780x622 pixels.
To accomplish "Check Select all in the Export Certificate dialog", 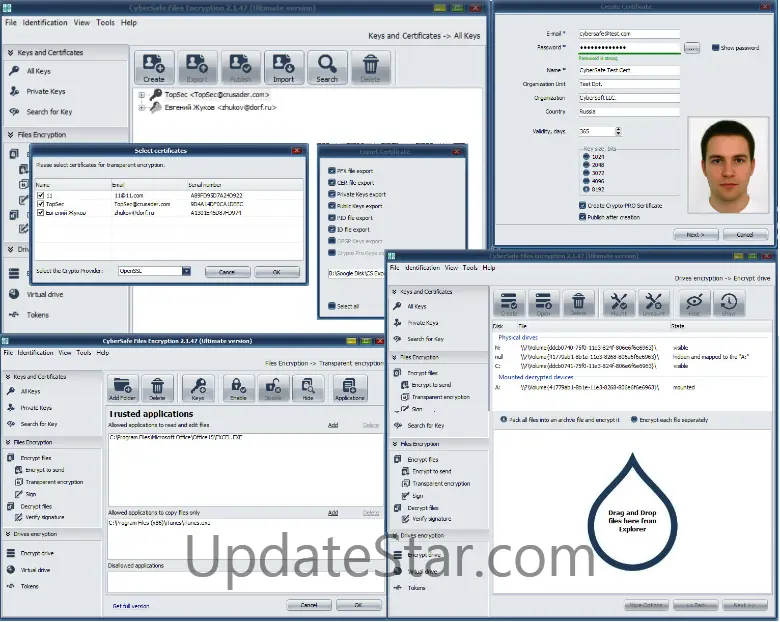I will point(332,306).
